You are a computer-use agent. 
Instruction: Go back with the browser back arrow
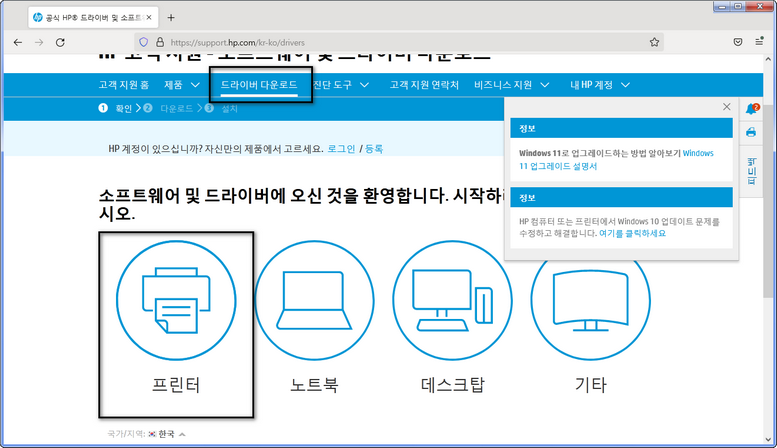[18, 43]
